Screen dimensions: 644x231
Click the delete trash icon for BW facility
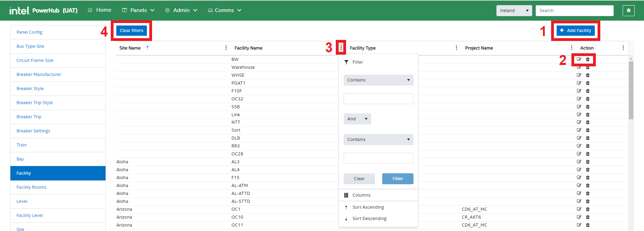click(588, 59)
